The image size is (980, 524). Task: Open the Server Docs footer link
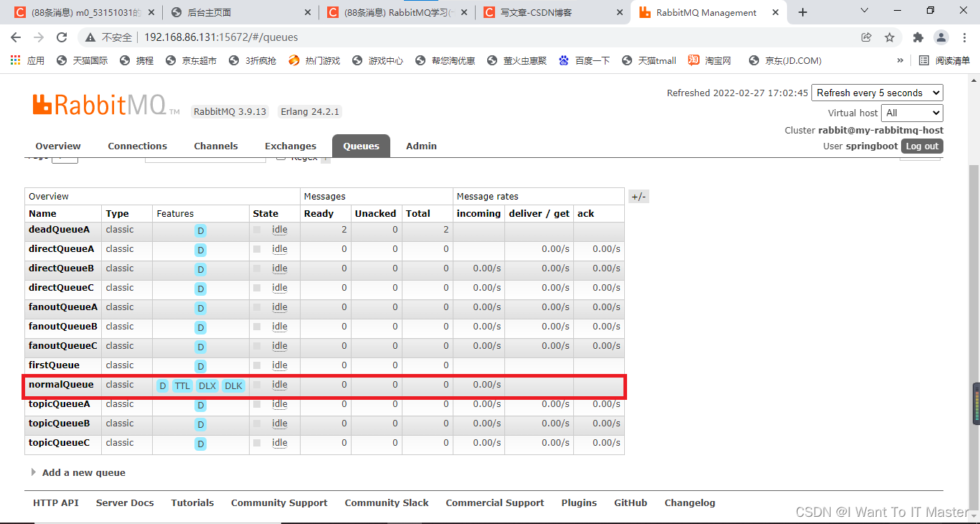pyautogui.click(x=125, y=502)
